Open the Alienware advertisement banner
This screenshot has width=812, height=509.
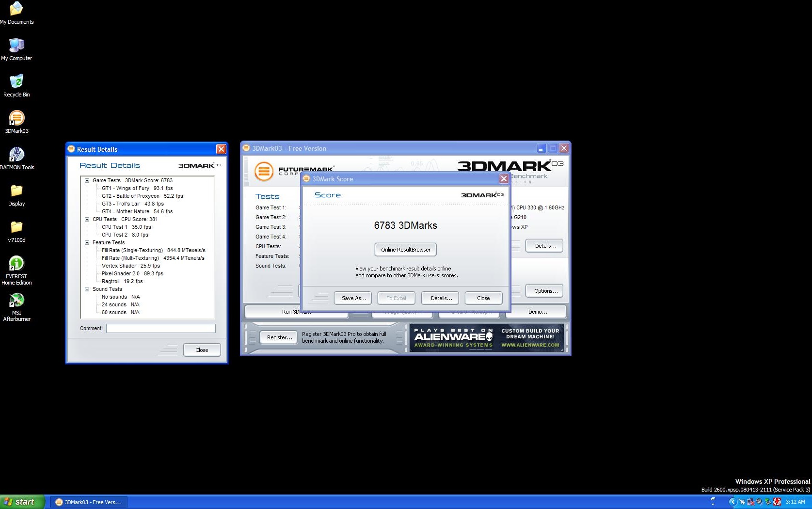(x=487, y=337)
